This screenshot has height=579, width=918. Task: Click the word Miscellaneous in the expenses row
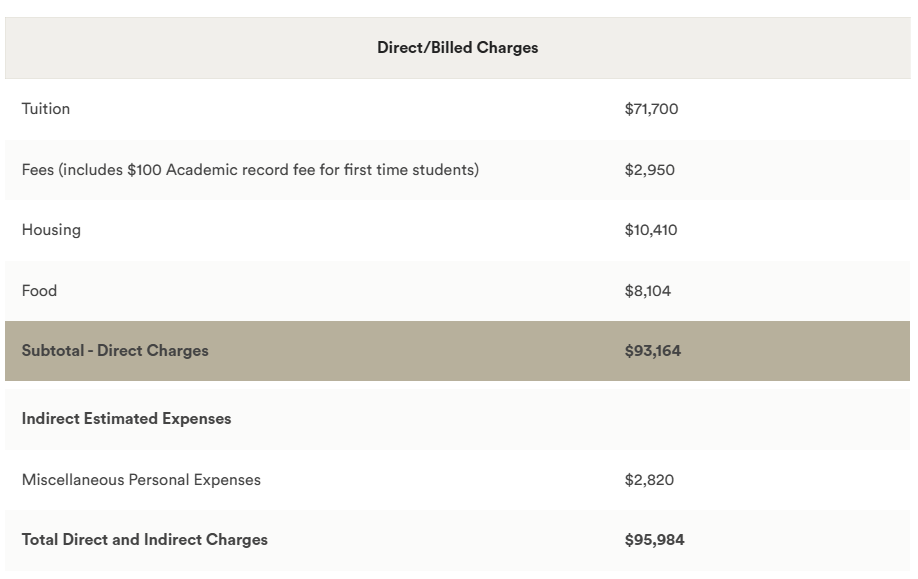pos(73,480)
